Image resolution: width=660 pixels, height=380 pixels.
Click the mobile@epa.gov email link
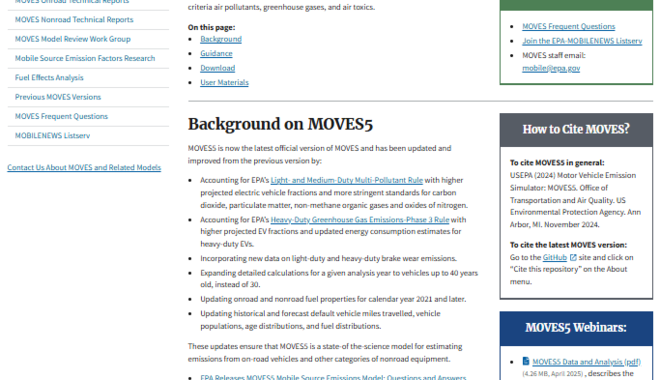coord(551,68)
